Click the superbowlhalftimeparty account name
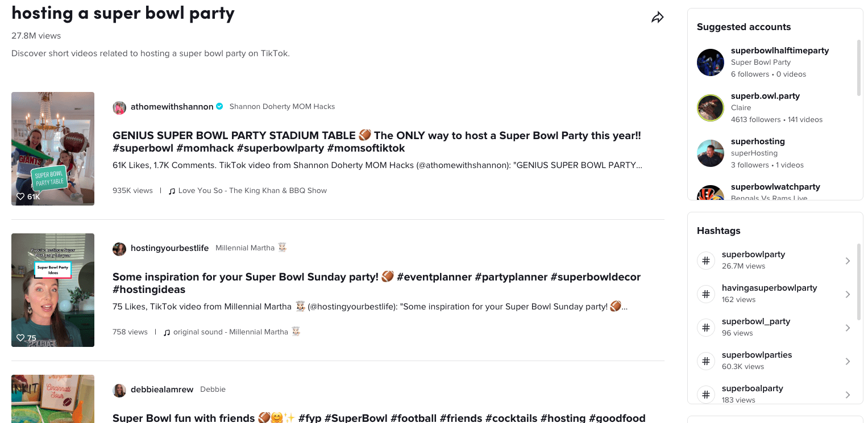Screen dimensions: 868x423 (779, 51)
